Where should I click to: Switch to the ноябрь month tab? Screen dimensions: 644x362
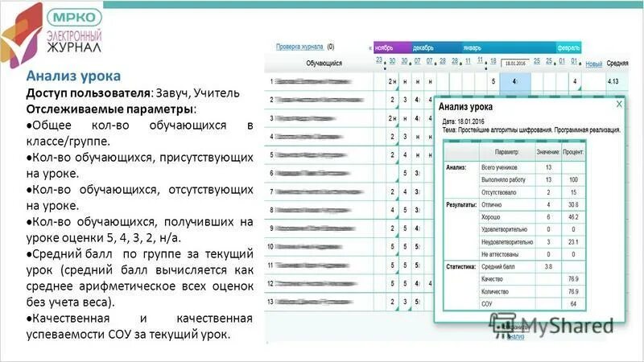click(392, 47)
